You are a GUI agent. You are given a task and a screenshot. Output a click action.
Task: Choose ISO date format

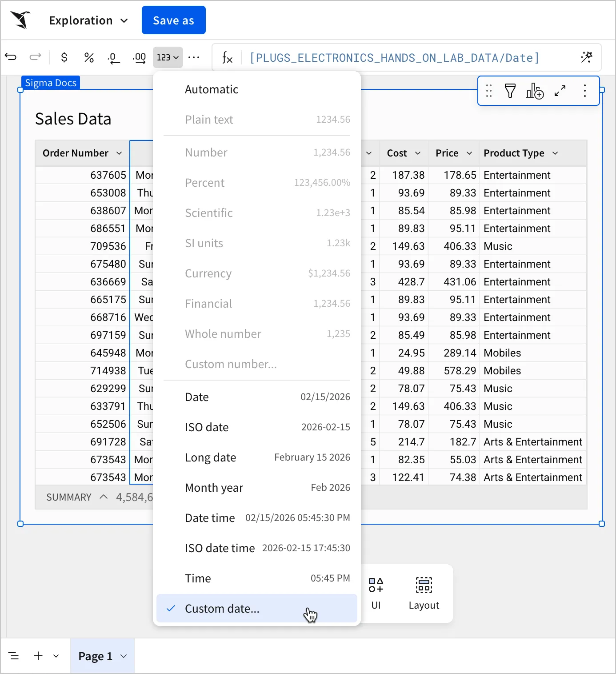click(257, 427)
